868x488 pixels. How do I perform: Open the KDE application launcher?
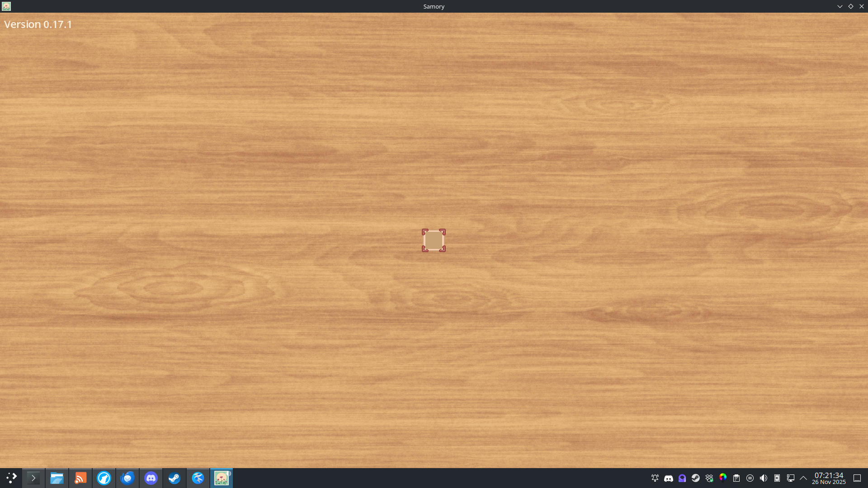[x=11, y=478]
